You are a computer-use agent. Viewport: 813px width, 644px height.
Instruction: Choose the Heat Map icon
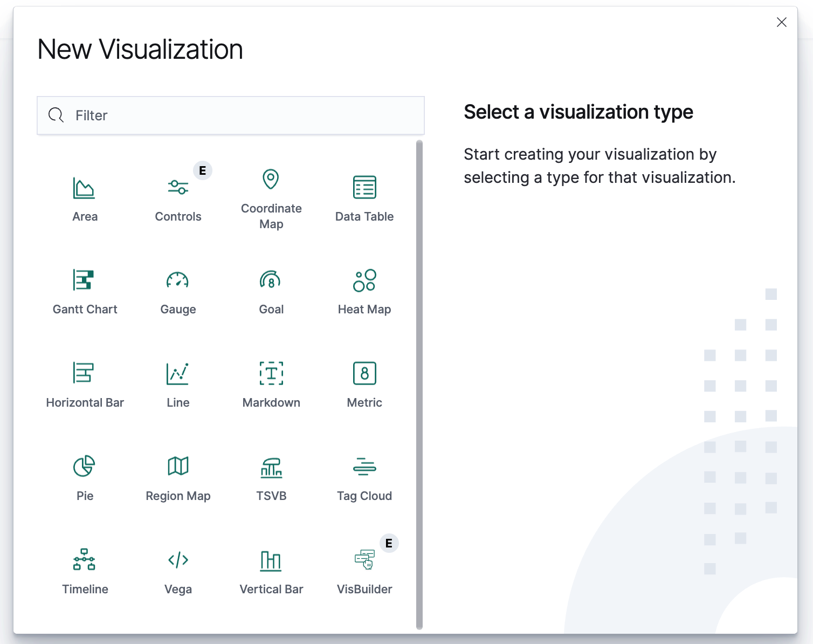364,280
